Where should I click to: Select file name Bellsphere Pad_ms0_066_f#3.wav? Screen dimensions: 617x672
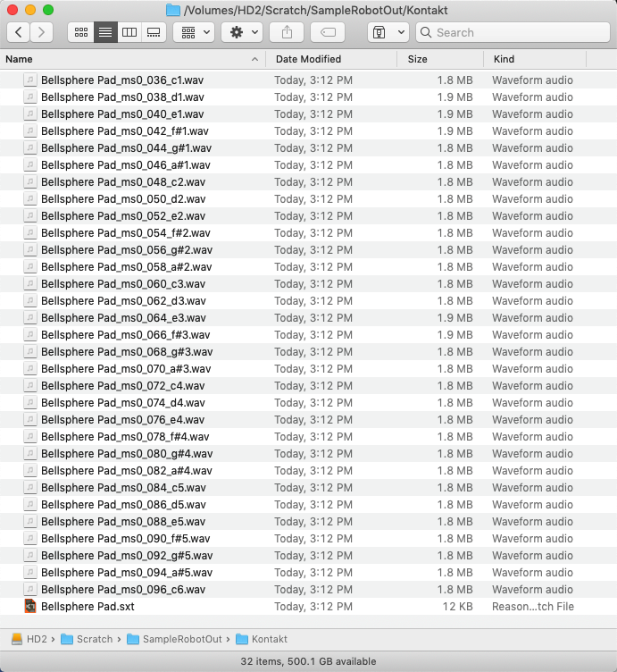pos(126,335)
